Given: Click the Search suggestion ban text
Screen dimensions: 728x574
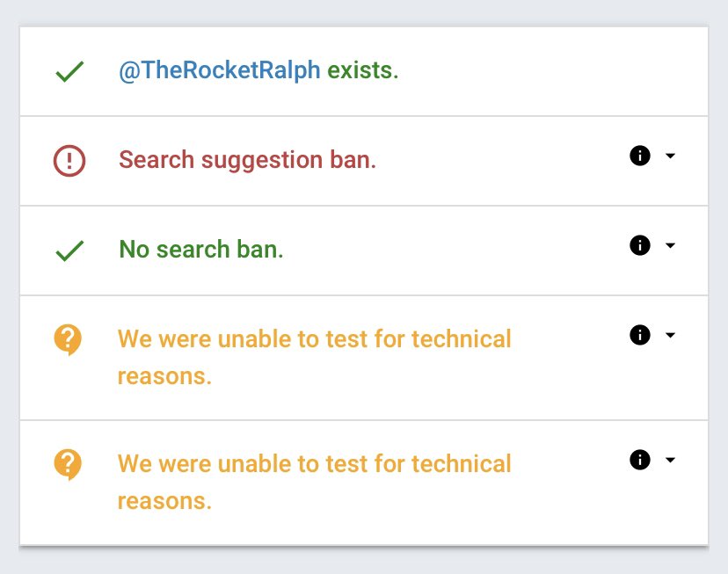Looking at the screenshot, I should coord(247,161).
